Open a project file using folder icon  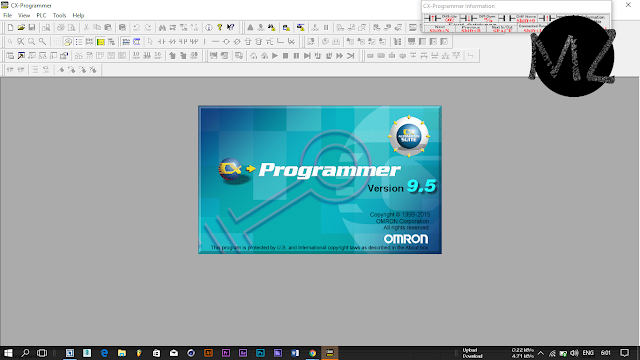[21, 28]
